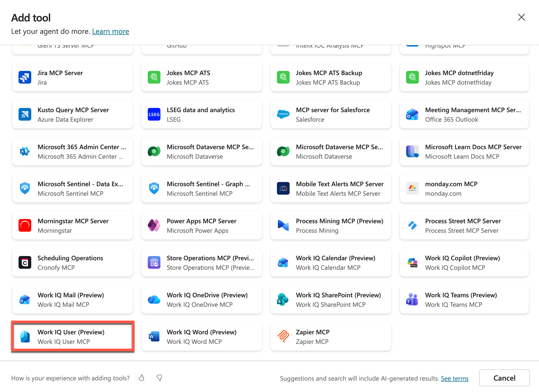This screenshot has width=539, height=392.
Task: Choose Kusto Query MCP Server
Action: click(72, 114)
